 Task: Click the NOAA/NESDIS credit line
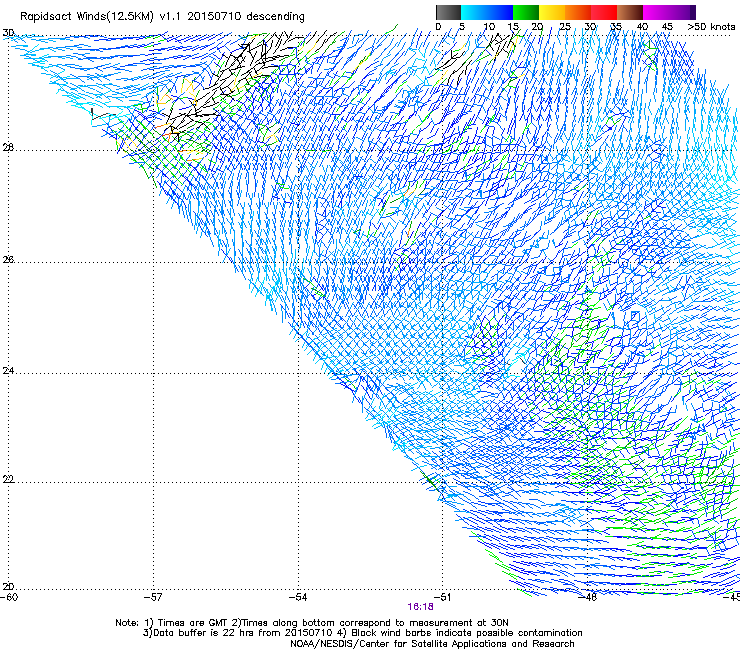(x=432, y=644)
